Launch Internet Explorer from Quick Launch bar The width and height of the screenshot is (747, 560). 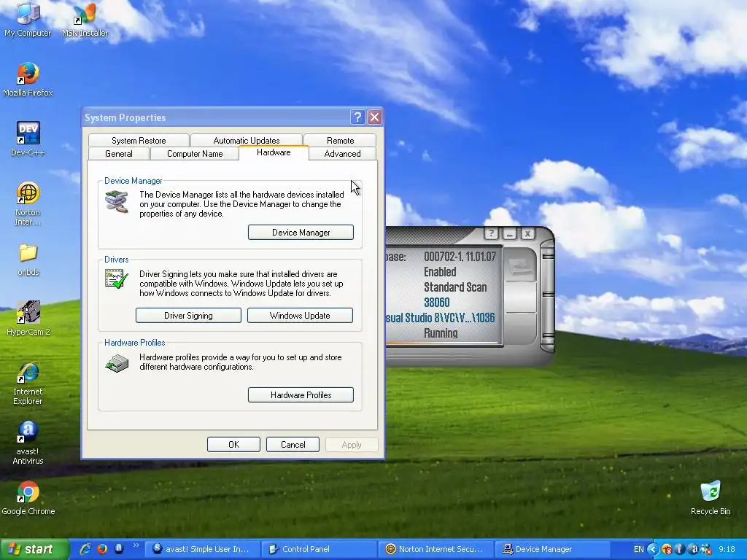[86, 549]
